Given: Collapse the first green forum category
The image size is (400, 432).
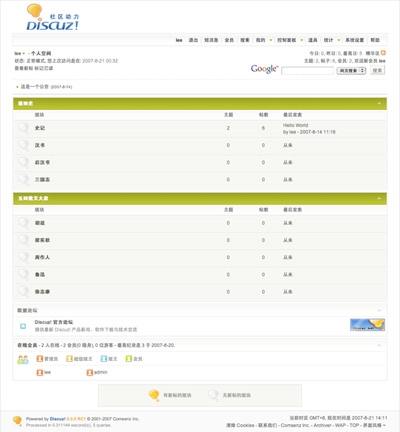Looking at the screenshot, I should tap(379, 104).
